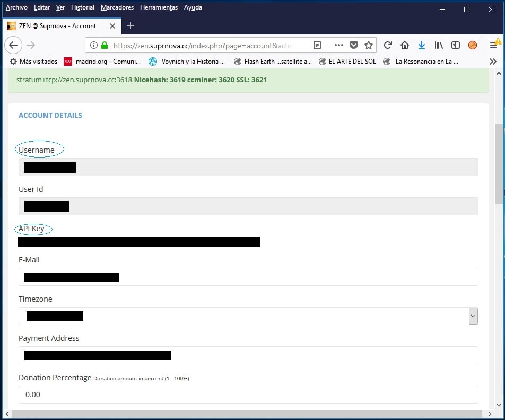505x420 pixels.
Task: Open the library bookshelf icon
Action: 439,45
